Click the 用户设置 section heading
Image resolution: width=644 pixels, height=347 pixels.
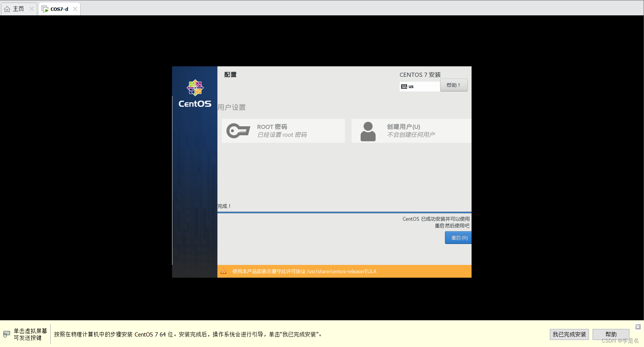pos(232,107)
